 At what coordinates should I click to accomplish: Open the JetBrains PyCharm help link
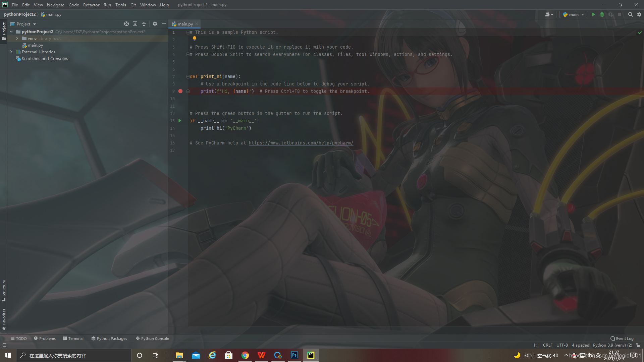(301, 143)
